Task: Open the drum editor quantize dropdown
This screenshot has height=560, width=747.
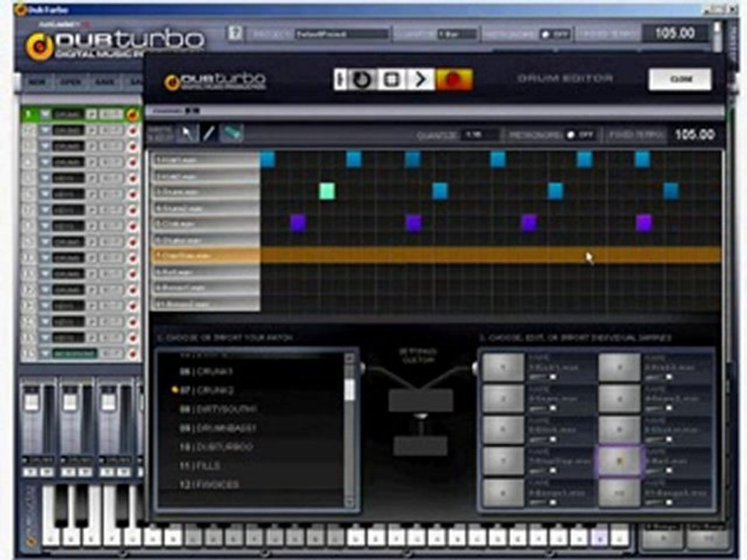Action: coord(480,135)
